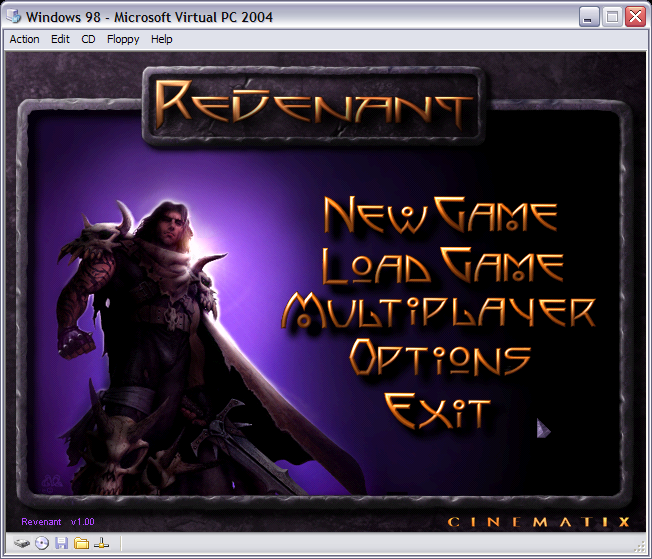652x559 pixels.
Task: Minimize the Virtual PC window
Action: coord(589,17)
